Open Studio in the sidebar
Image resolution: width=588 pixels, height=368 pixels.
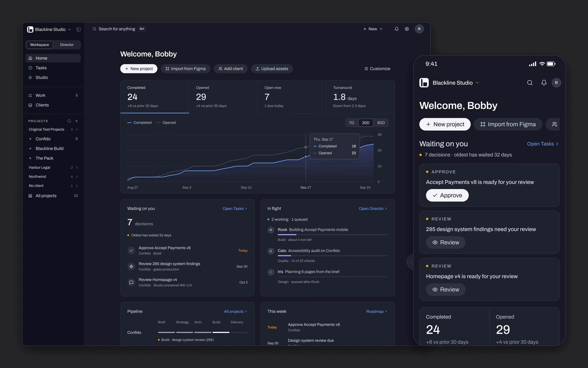pyautogui.click(x=53, y=78)
